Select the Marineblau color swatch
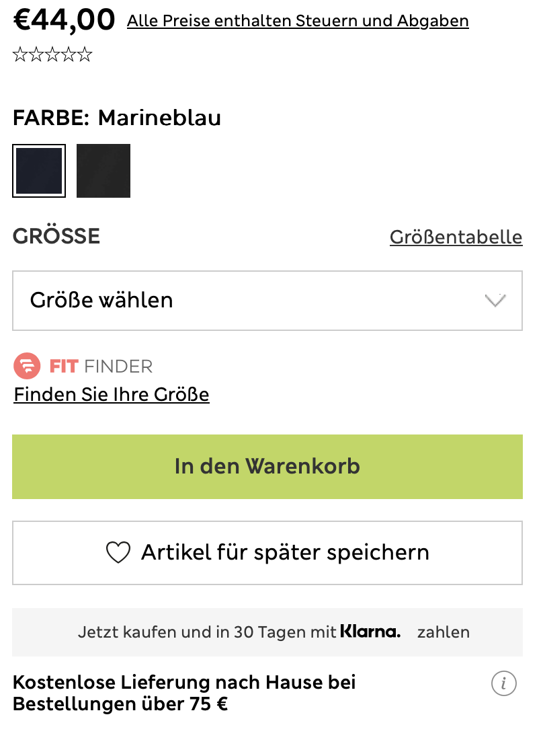 [38, 170]
